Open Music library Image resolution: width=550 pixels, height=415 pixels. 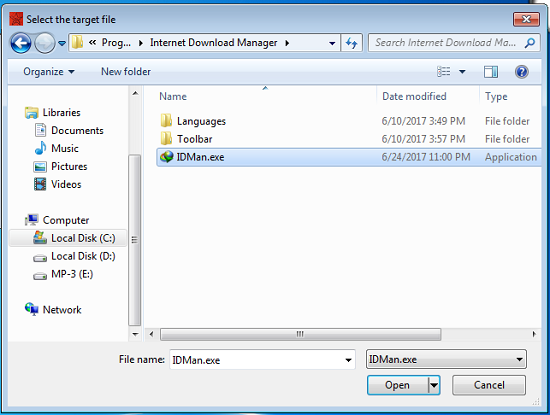click(x=65, y=148)
